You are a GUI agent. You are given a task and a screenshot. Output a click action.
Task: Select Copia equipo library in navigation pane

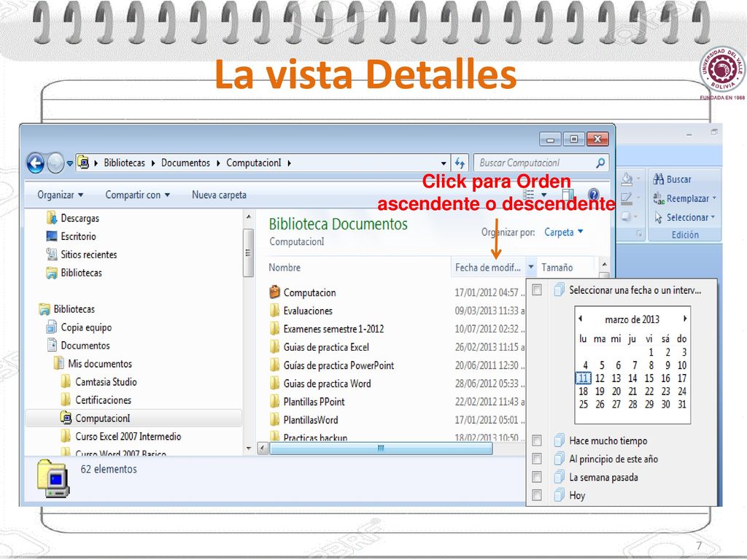coord(79,327)
